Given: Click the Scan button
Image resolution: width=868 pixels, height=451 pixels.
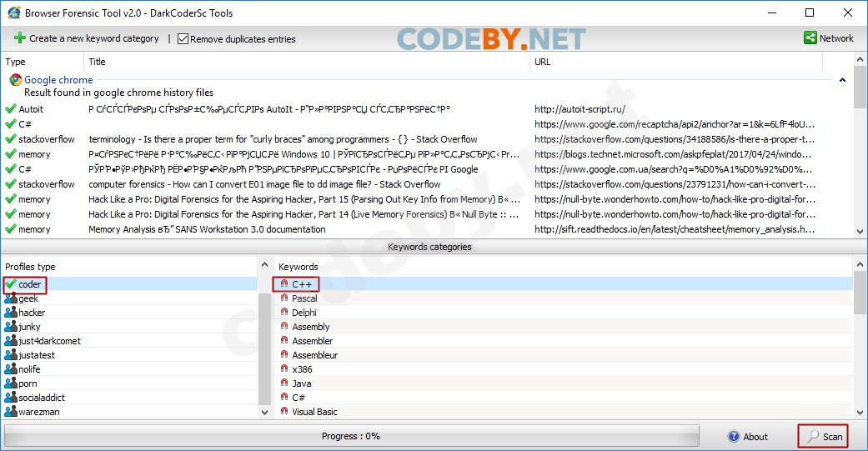Looking at the screenshot, I should click(823, 436).
